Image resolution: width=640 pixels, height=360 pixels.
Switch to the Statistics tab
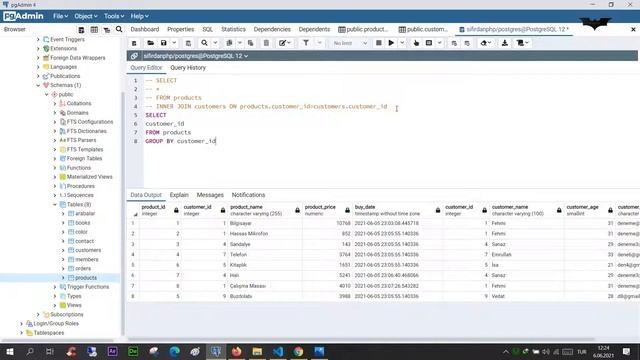tap(233, 29)
